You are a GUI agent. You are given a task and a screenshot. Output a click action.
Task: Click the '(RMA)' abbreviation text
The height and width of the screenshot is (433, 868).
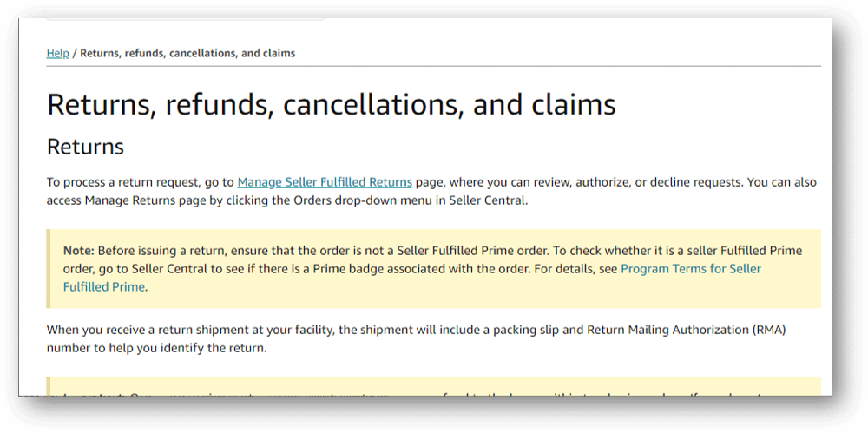pyautogui.click(x=769, y=331)
